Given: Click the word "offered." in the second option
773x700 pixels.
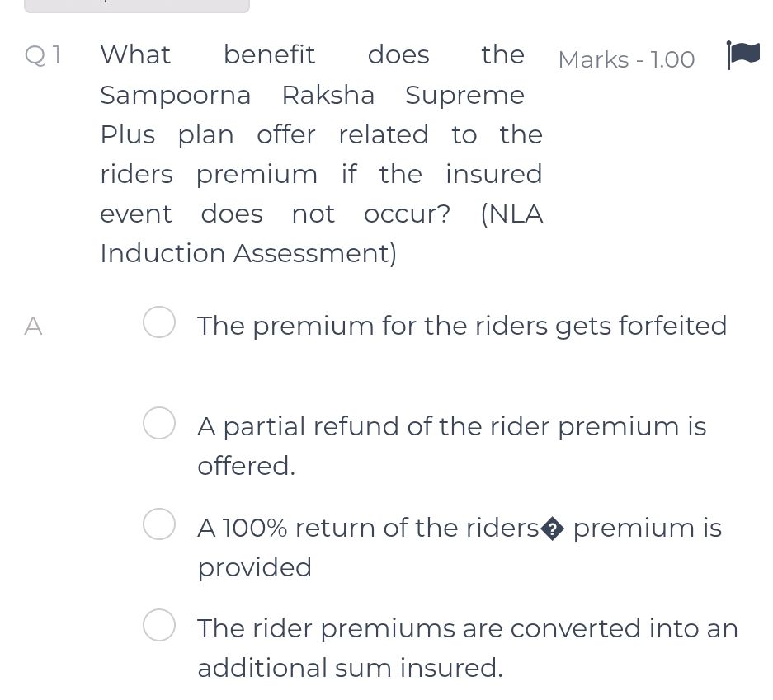Looking at the screenshot, I should [x=246, y=466].
